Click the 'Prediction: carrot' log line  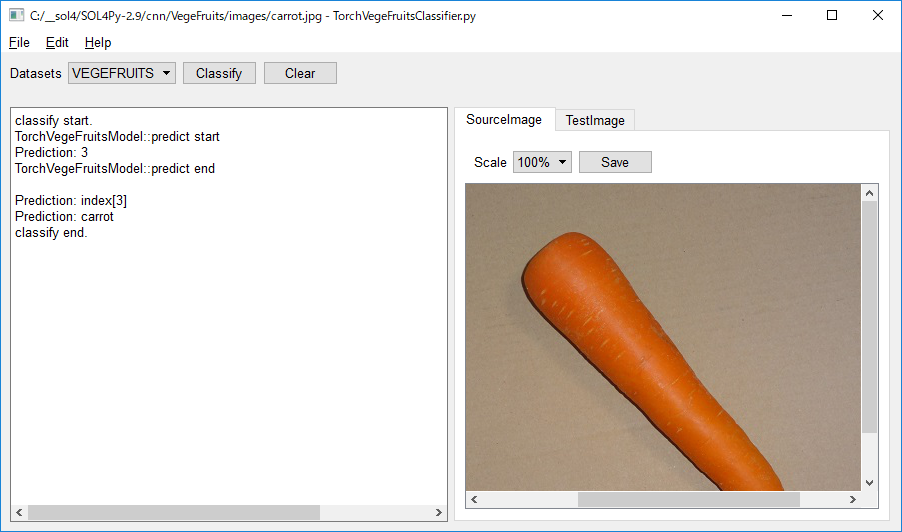[64, 217]
